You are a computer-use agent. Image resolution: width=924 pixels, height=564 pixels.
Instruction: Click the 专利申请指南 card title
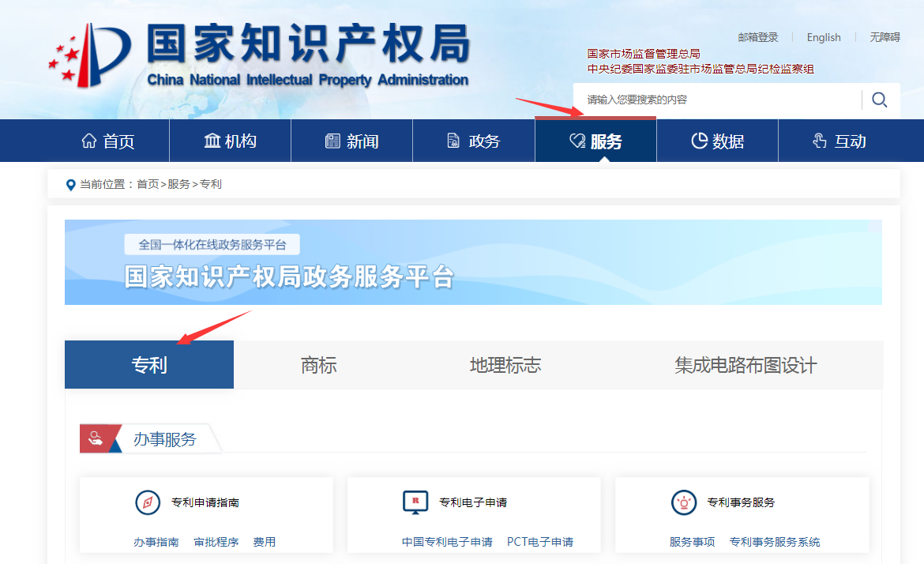coord(205,502)
